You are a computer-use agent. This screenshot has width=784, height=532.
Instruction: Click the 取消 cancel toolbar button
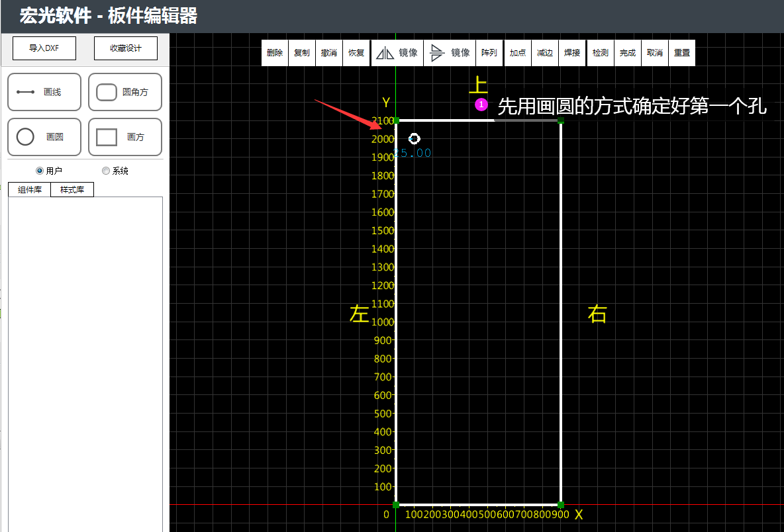[x=654, y=52]
